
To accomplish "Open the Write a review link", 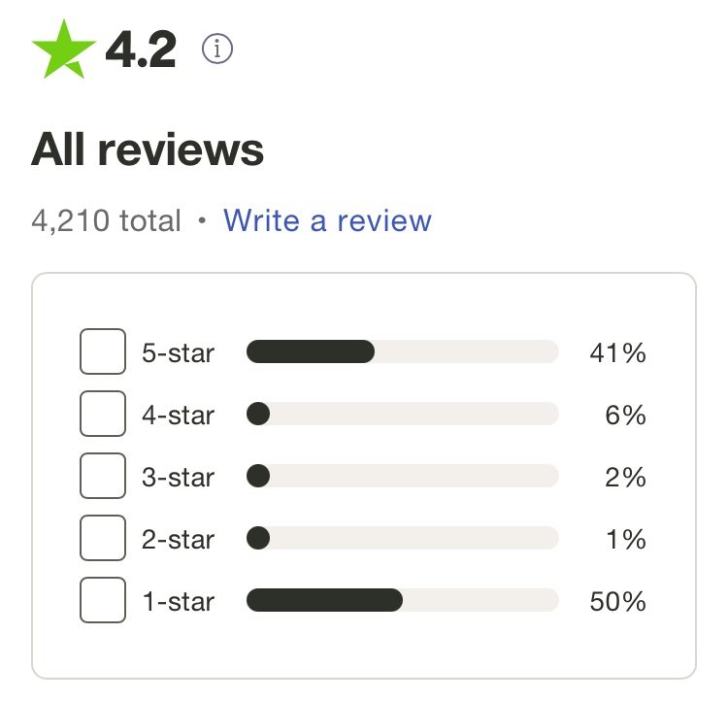I will (x=327, y=220).
